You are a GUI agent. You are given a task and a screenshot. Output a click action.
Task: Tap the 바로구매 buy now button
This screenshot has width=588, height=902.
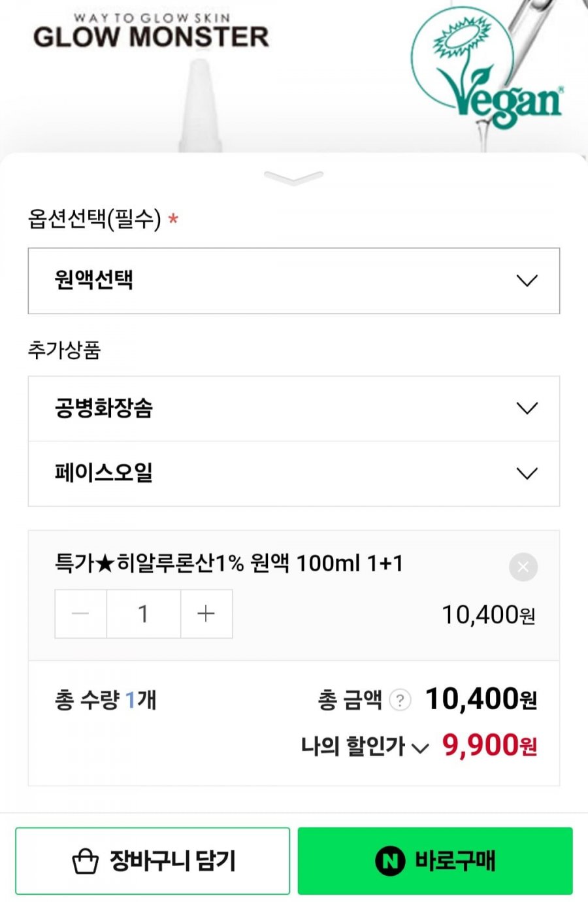pyautogui.click(x=435, y=861)
